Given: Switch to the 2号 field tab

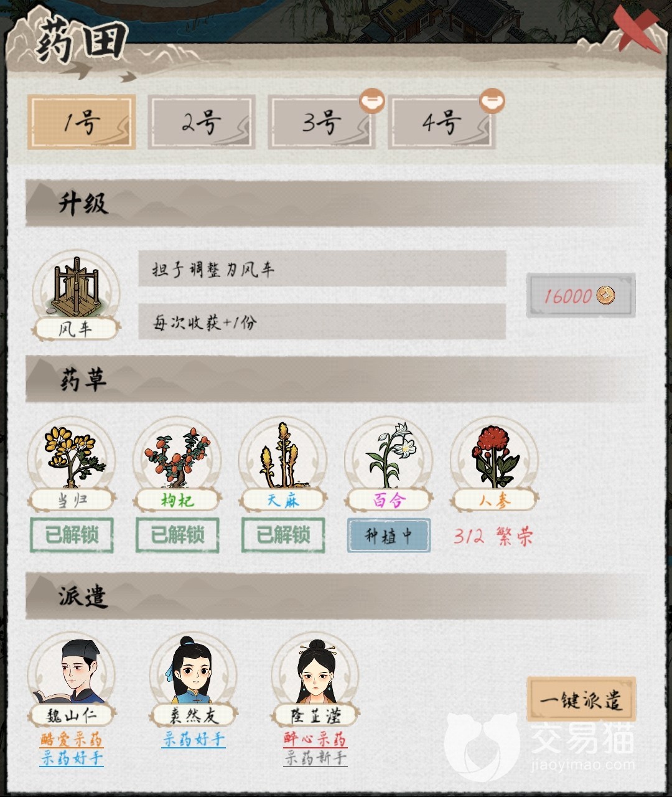Looking at the screenshot, I should coord(202,122).
